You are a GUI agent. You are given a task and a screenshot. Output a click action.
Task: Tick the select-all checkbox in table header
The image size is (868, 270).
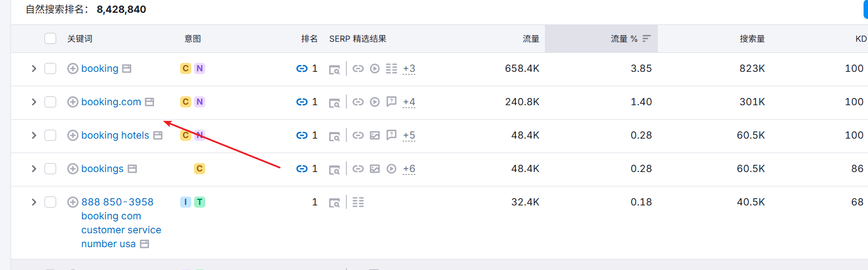50,38
